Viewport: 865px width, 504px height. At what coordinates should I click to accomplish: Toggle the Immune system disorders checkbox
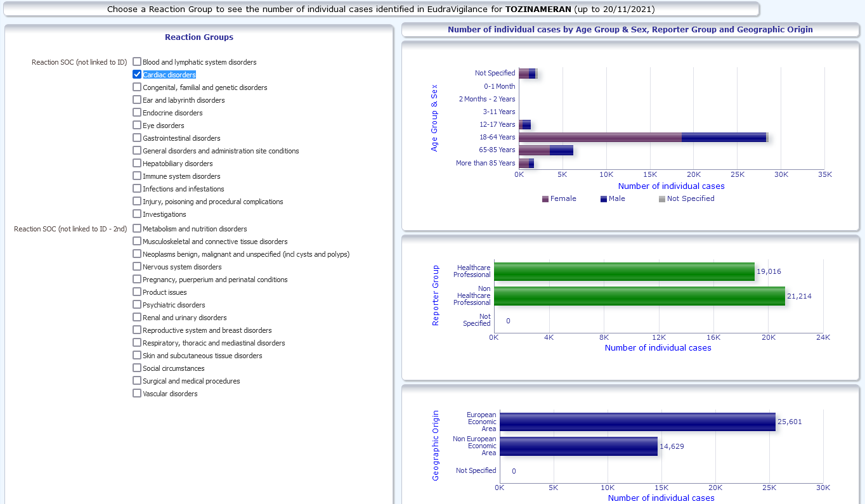coord(137,176)
